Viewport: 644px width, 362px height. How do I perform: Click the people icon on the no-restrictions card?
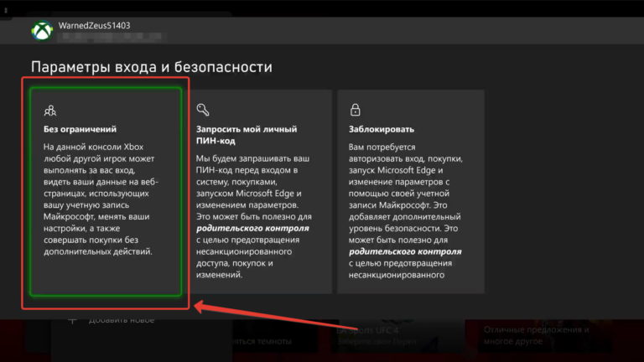pos(51,110)
